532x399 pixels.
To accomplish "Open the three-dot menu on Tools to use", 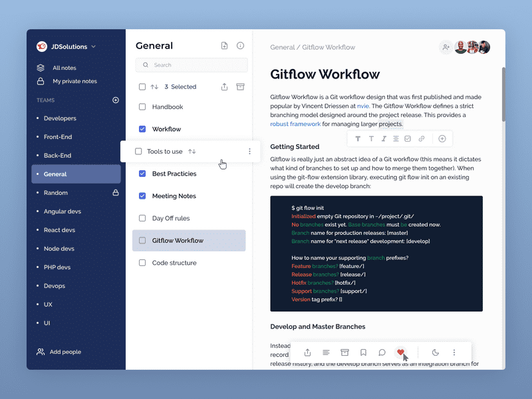I will (x=249, y=152).
